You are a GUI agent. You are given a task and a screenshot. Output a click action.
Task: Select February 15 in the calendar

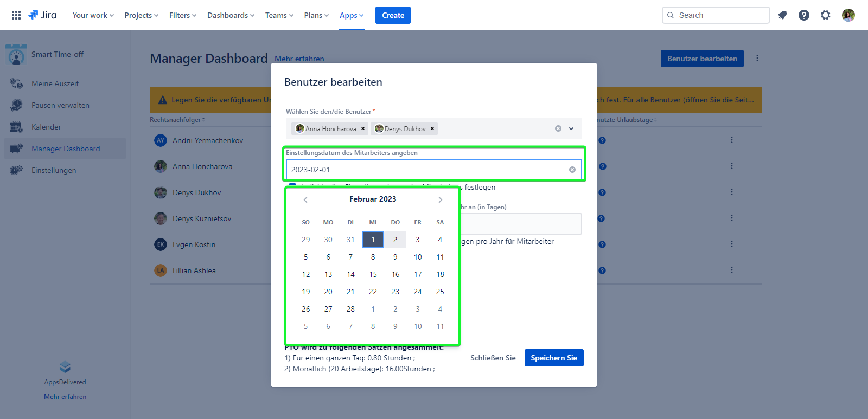pos(373,274)
